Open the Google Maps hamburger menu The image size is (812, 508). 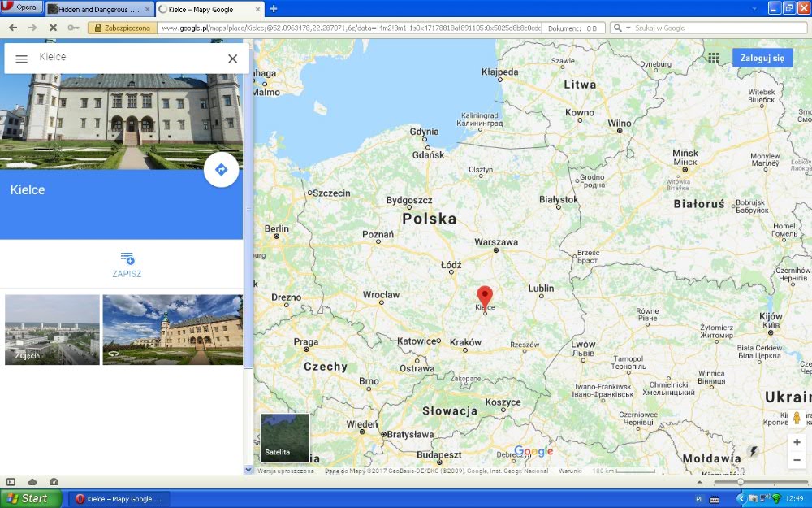click(x=21, y=59)
